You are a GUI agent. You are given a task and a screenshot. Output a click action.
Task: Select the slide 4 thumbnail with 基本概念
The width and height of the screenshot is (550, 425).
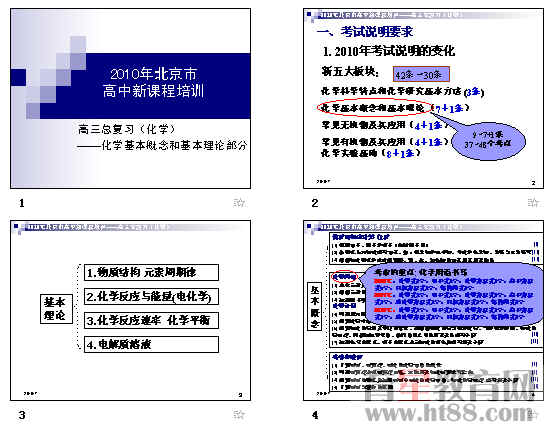423,310
